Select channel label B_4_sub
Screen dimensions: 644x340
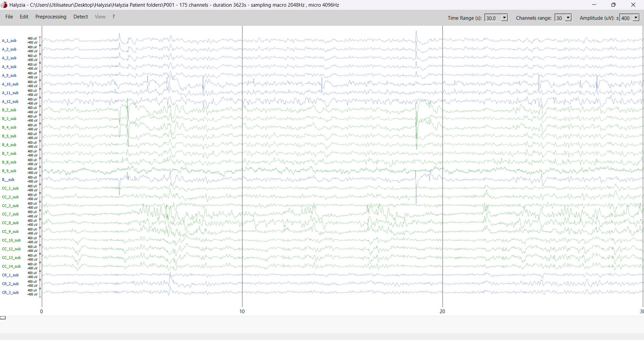click(x=9, y=127)
